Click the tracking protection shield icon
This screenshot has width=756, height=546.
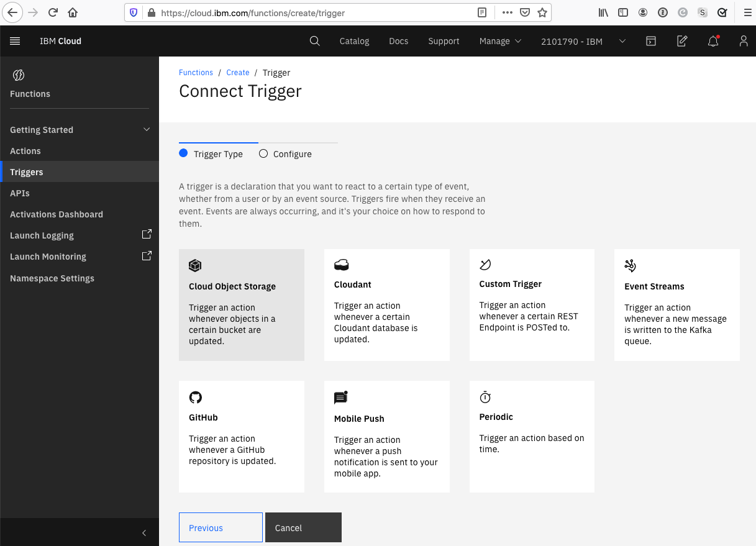point(134,12)
